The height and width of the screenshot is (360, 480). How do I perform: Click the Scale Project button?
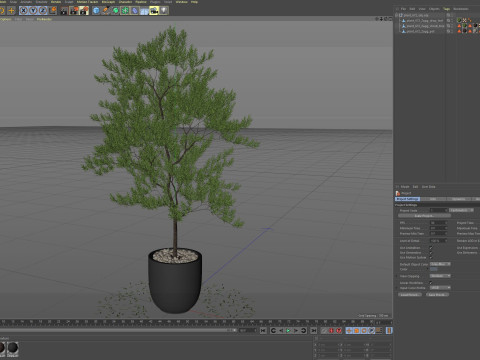point(424,216)
